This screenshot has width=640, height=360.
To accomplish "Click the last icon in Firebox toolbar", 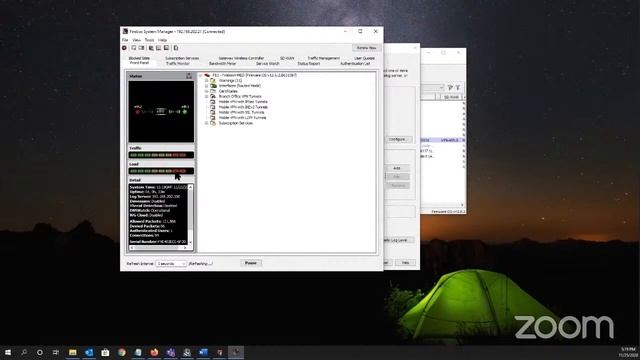I will [176, 48].
